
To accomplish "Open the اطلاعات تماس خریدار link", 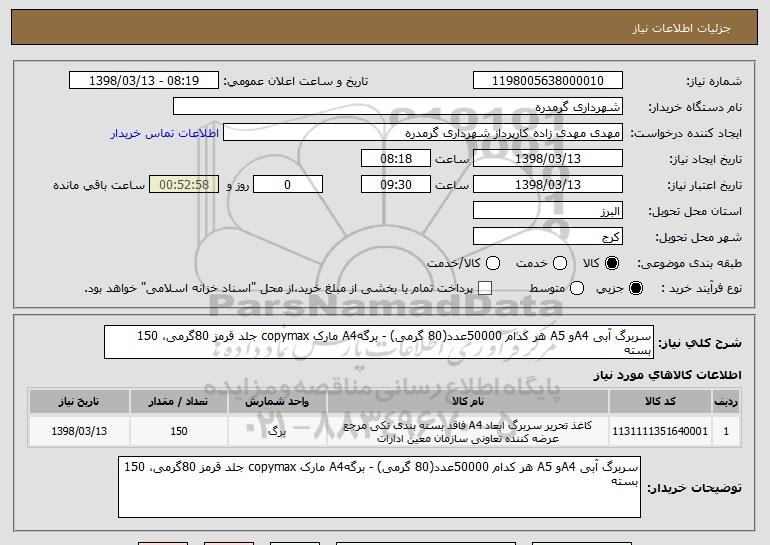I will pos(165,133).
